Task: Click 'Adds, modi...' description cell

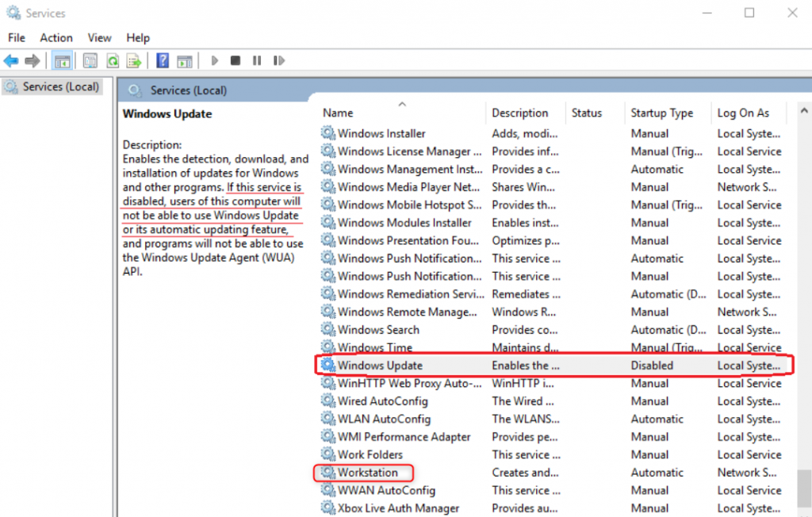Action: coord(525,133)
